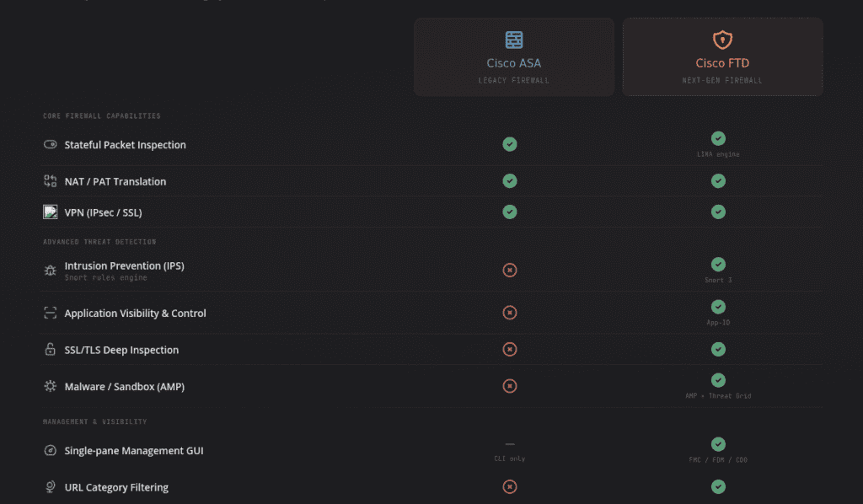Click the 'Malware / Sandbox (AMP)' label
This screenshot has width=863, height=504.
pyautogui.click(x=125, y=387)
